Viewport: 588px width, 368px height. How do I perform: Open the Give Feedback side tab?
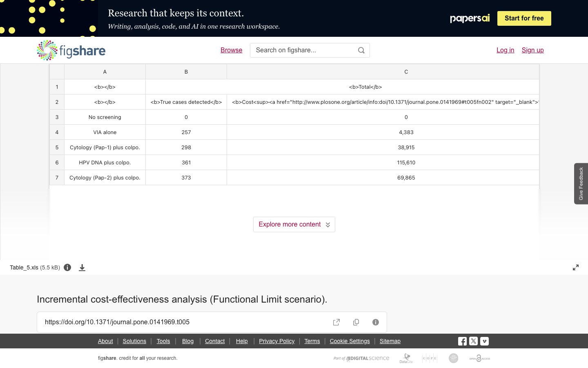click(581, 184)
